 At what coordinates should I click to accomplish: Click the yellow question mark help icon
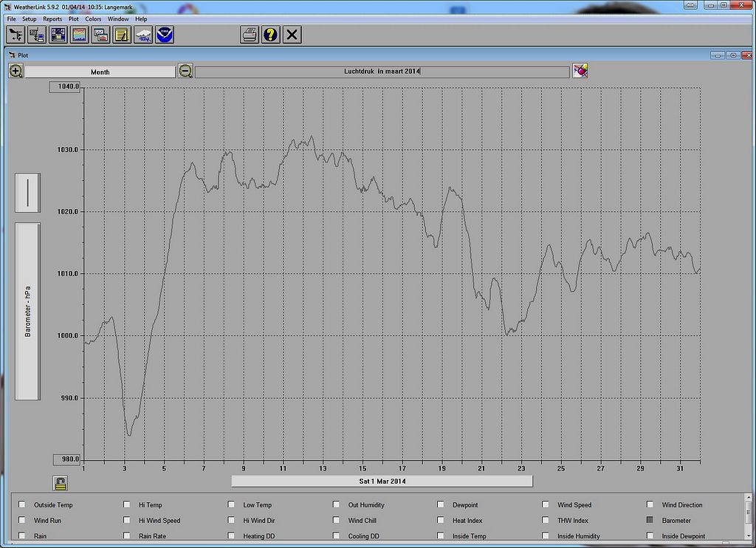click(x=271, y=34)
